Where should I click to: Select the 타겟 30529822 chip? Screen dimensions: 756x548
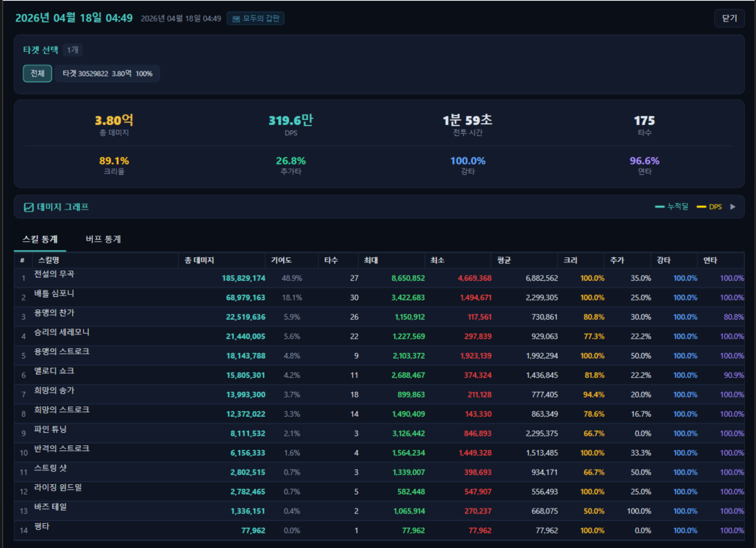(108, 74)
